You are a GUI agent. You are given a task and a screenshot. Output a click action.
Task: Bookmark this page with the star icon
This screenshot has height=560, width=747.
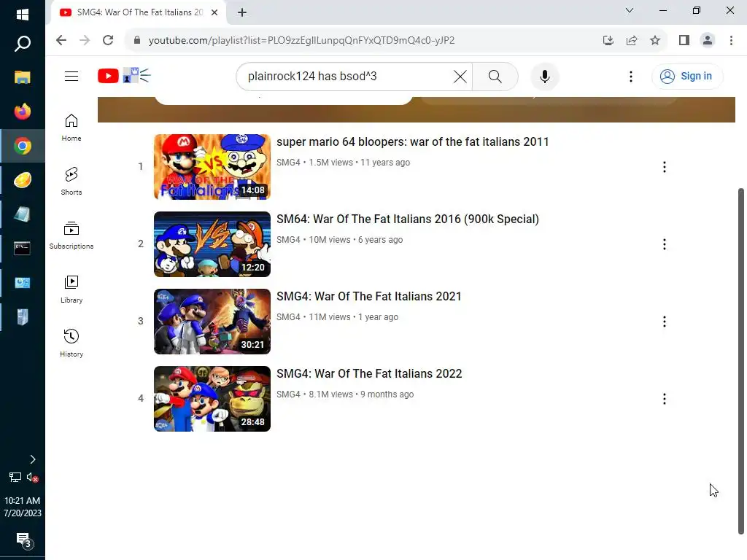655,41
